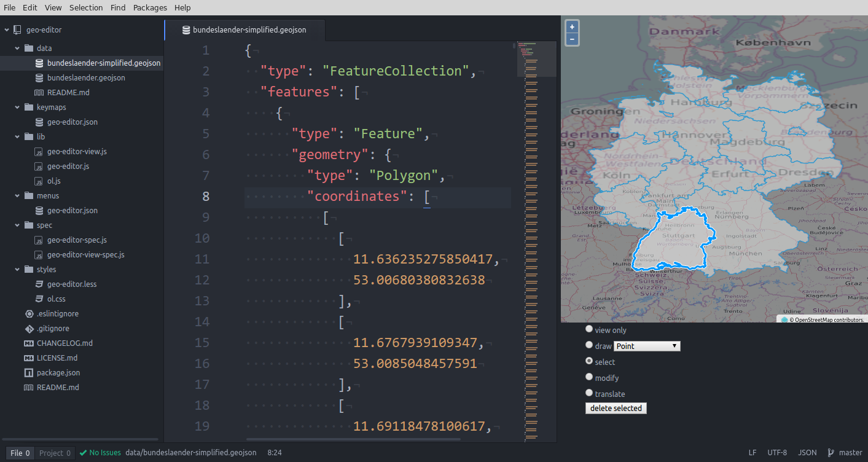Zoom in on the map with plus button
Image resolution: width=868 pixels, height=462 pixels.
572,27
